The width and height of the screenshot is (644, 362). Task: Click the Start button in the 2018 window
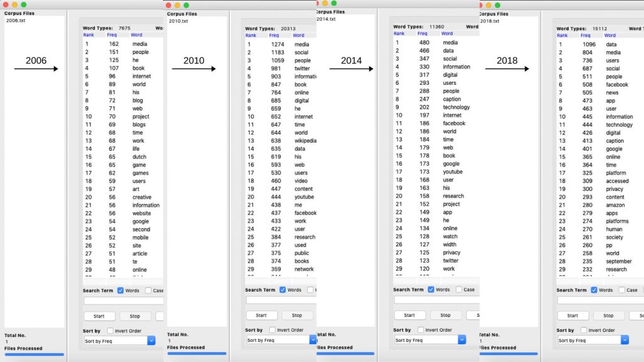(x=572, y=315)
